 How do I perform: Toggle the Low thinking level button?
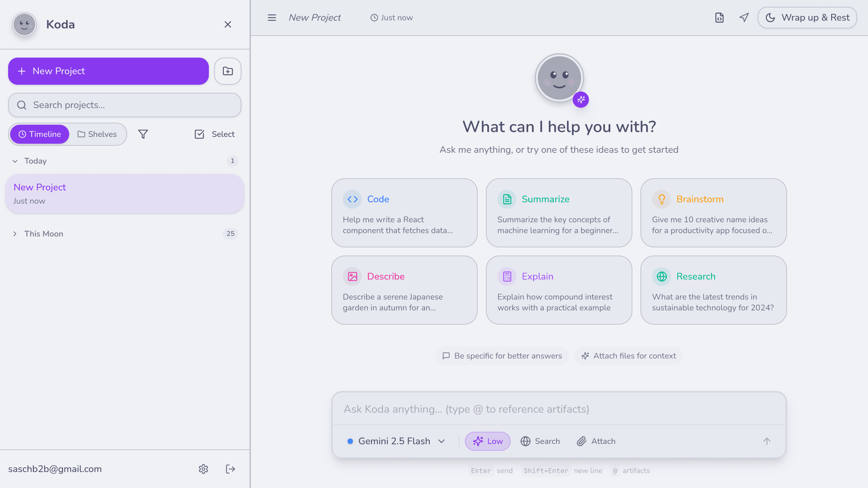pos(488,441)
